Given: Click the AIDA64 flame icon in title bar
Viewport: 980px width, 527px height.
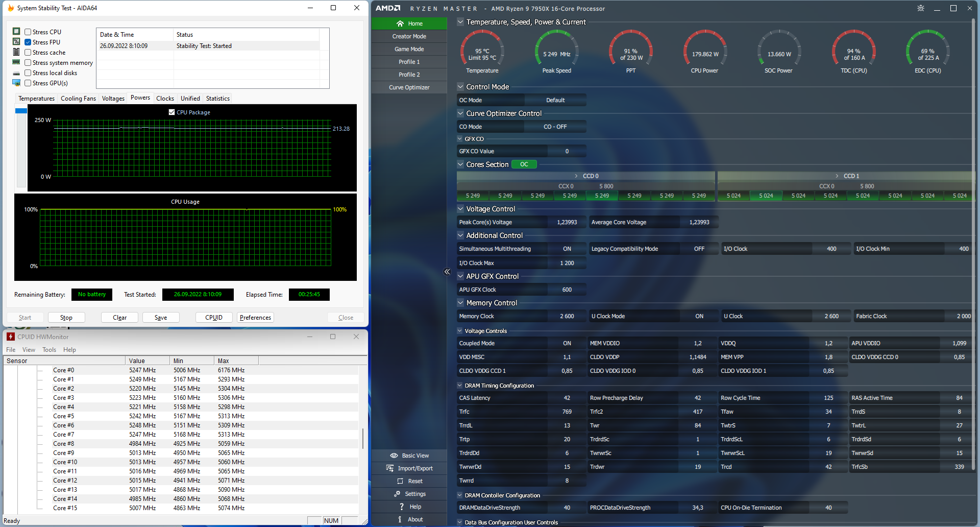Looking at the screenshot, I should point(11,8).
